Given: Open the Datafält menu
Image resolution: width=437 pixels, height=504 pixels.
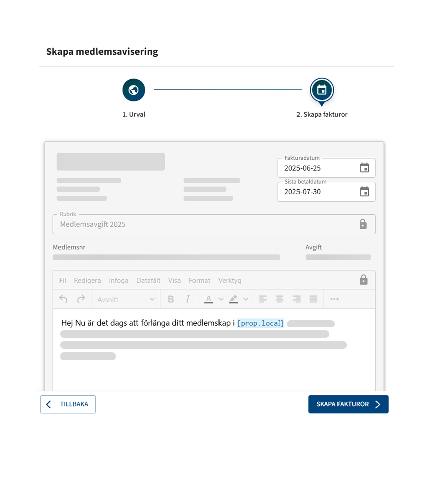Looking at the screenshot, I should click(x=148, y=280).
